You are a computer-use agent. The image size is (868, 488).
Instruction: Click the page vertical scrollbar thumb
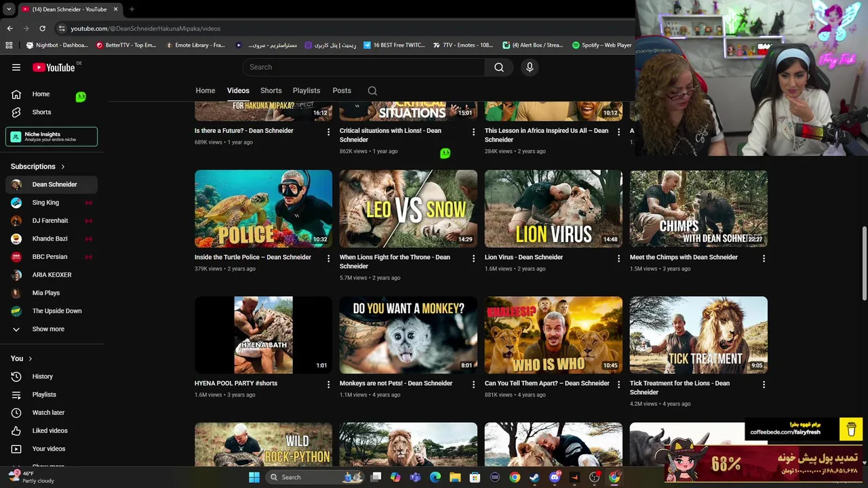pos(864,264)
